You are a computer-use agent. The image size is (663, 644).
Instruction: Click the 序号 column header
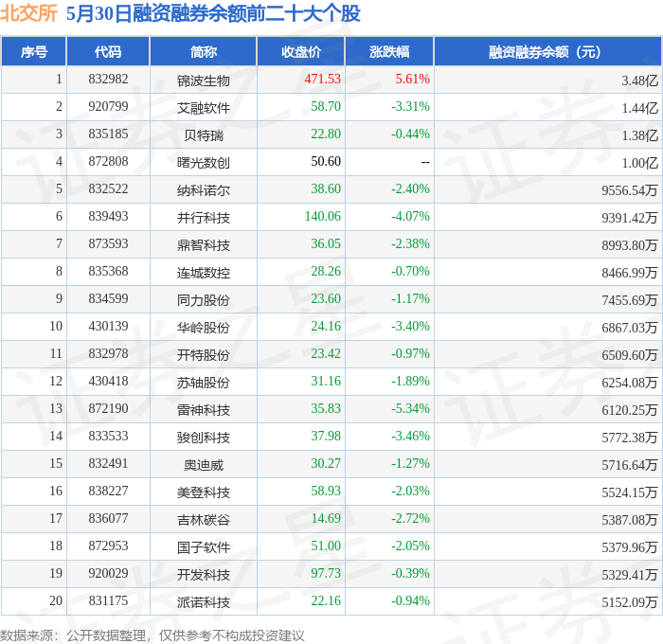[34, 51]
